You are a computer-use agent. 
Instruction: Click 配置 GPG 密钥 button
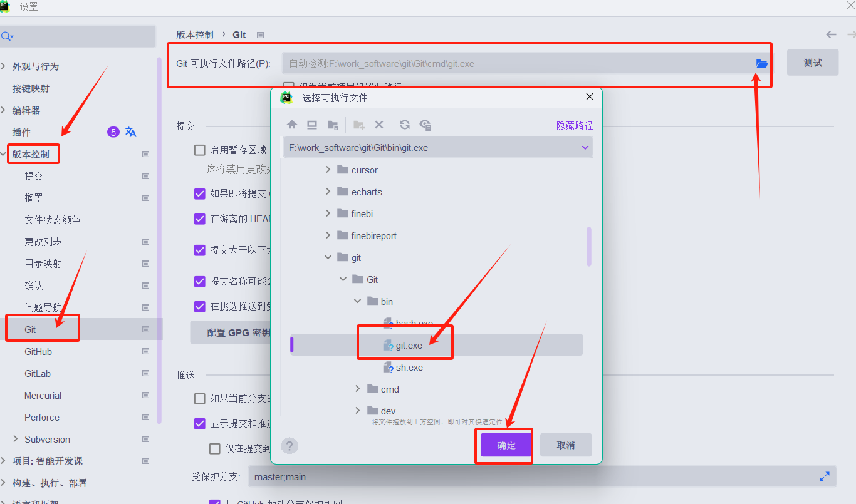(x=231, y=332)
